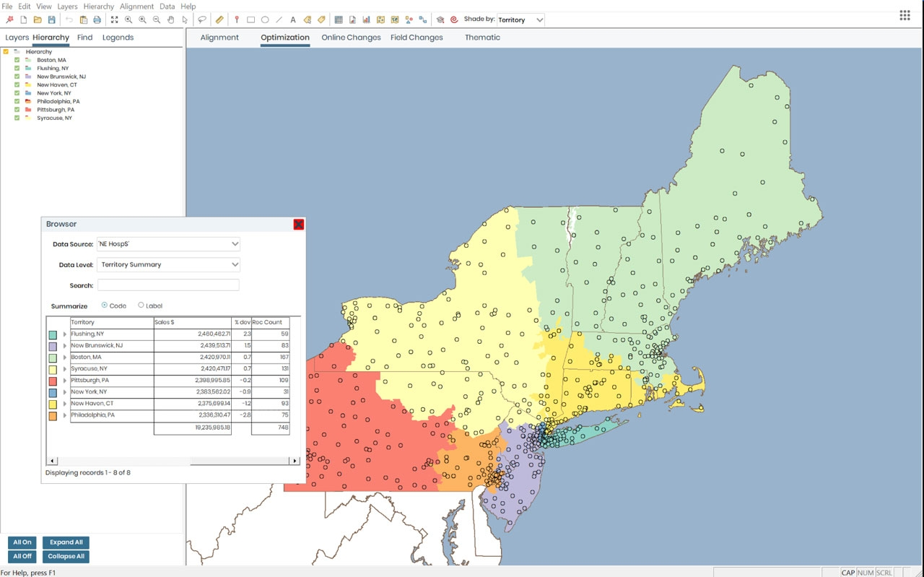
Task: Open the Data Source dropdown
Action: (168, 244)
